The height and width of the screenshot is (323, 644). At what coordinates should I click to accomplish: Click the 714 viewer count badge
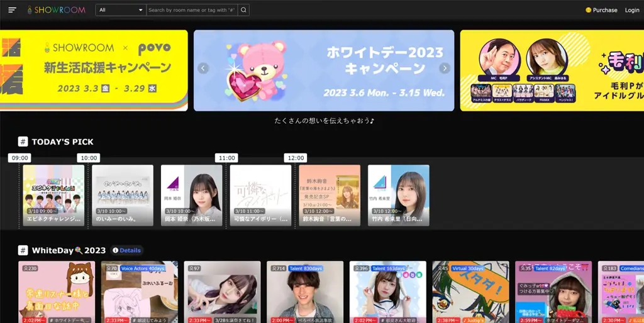pyautogui.click(x=279, y=268)
